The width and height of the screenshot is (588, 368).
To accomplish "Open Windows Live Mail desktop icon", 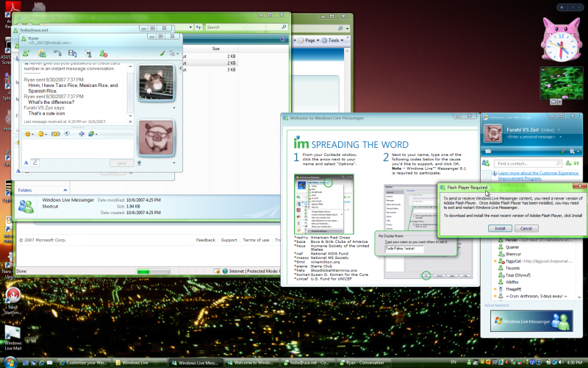I will click(x=12, y=338).
